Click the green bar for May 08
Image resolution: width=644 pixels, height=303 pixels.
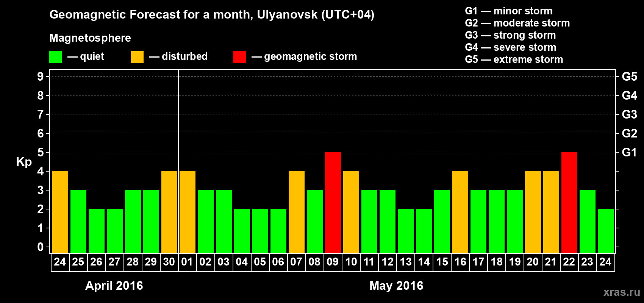[x=315, y=221]
